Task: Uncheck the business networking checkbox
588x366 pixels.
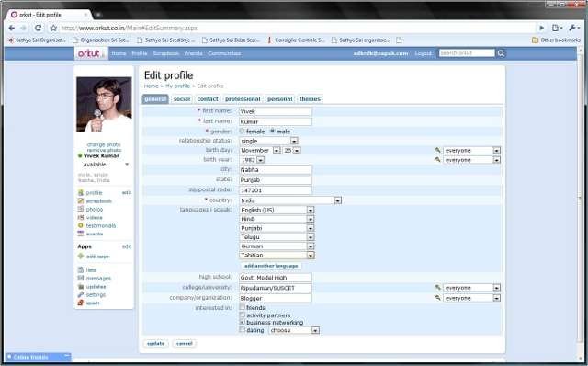Action: click(243, 322)
